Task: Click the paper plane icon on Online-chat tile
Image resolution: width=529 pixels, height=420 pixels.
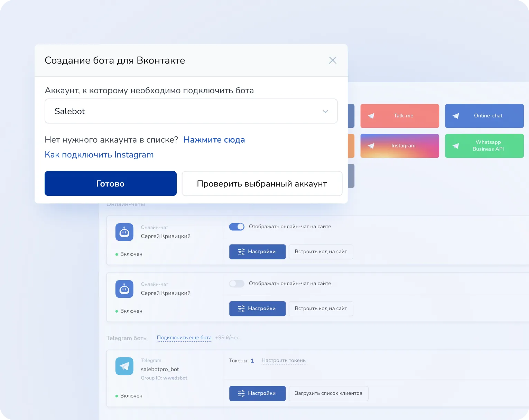Action: 456,116
